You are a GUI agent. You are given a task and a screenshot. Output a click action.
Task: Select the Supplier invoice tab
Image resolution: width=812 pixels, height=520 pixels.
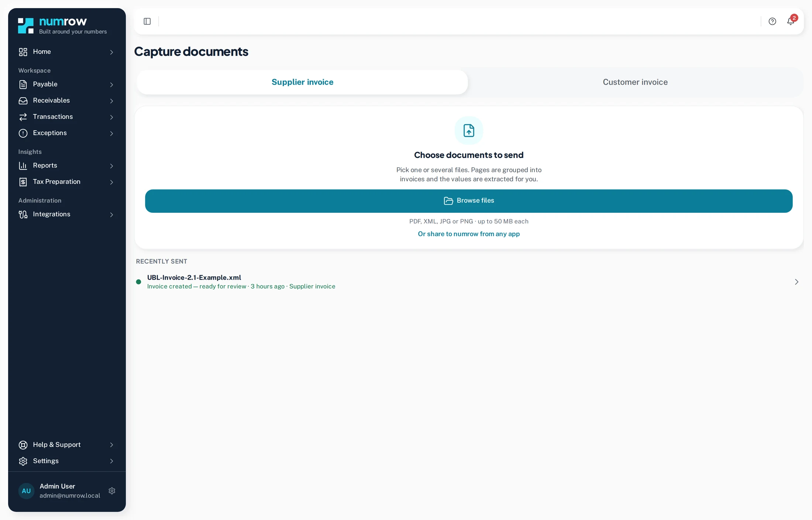pos(302,82)
